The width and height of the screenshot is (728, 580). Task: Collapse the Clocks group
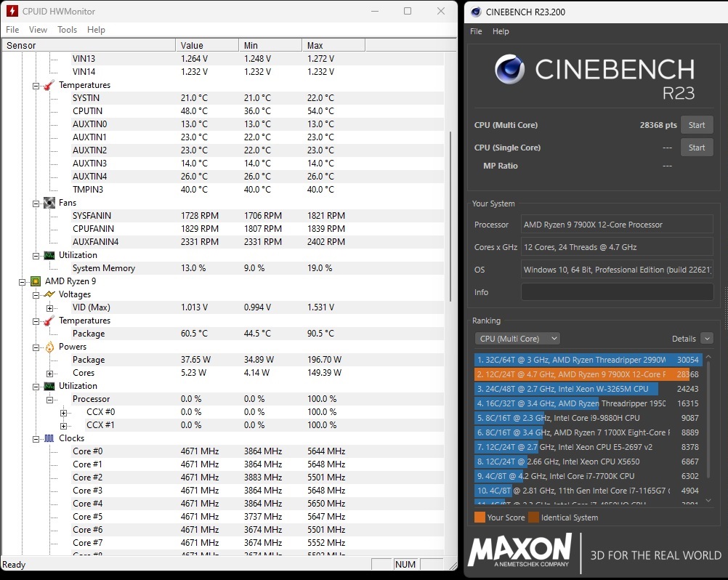[36, 439]
